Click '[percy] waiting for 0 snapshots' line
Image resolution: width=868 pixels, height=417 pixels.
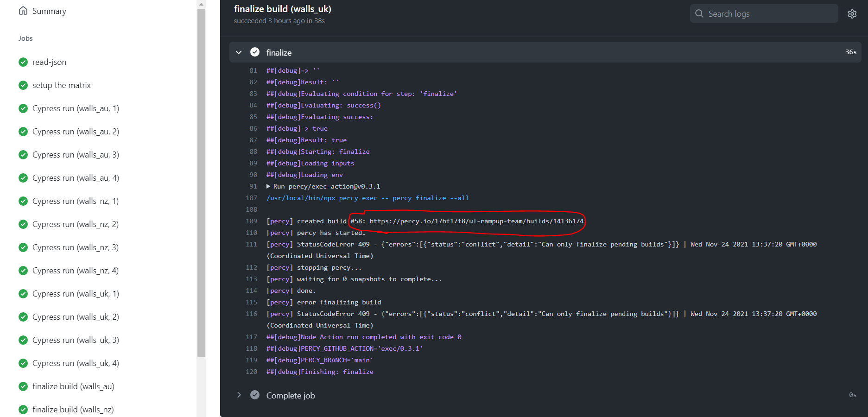(x=354, y=279)
